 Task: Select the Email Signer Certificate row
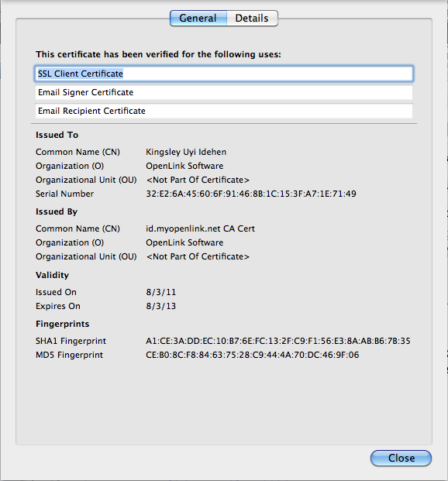pos(224,92)
